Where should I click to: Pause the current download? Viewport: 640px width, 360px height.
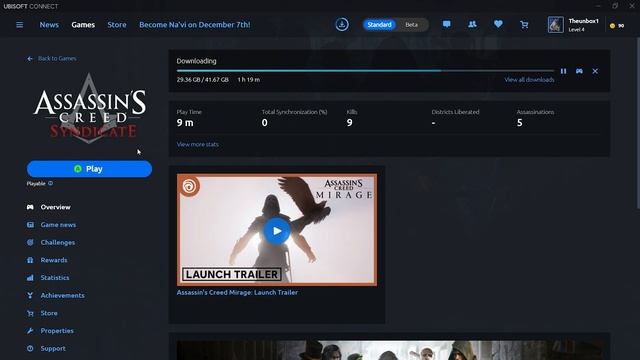tap(563, 71)
